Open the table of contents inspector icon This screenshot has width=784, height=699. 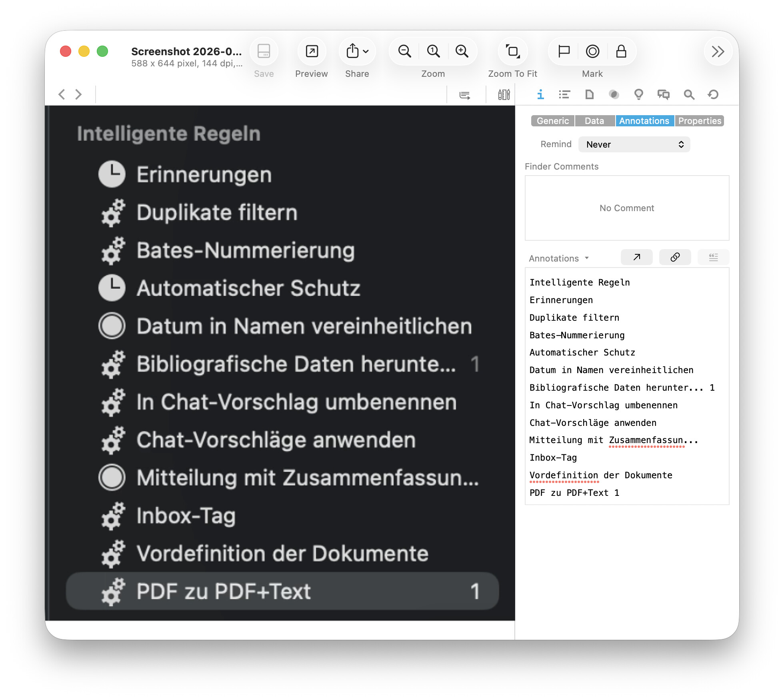[x=564, y=95]
